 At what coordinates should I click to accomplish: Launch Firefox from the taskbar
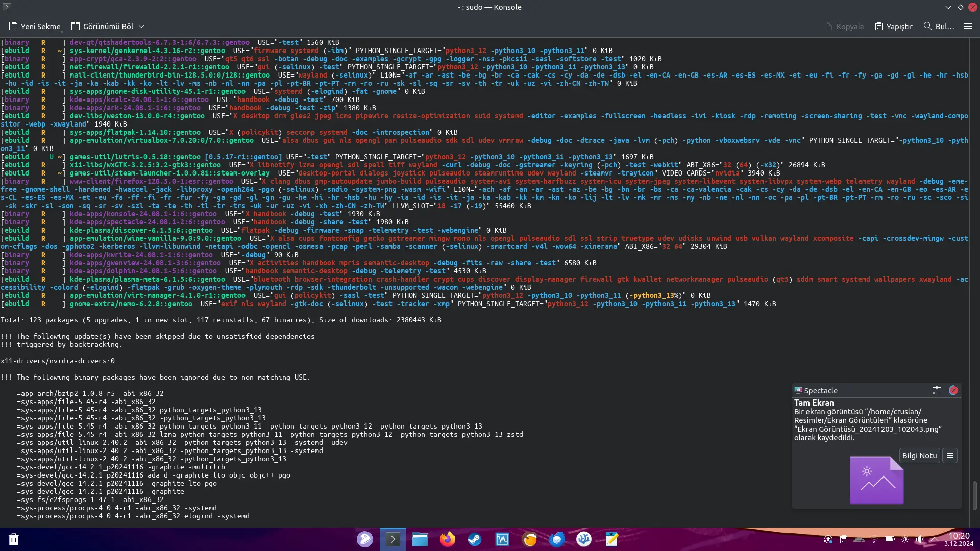[448, 539]
